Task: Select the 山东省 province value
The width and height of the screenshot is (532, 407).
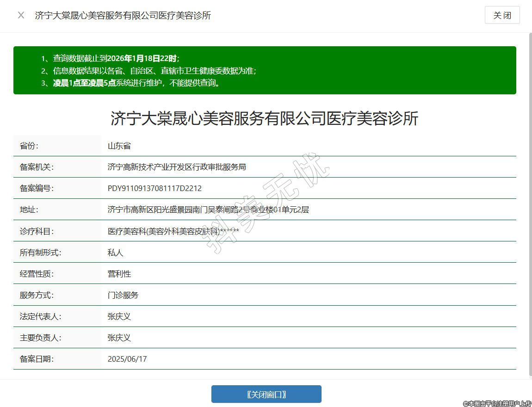Action: click(x=119, y=146)
